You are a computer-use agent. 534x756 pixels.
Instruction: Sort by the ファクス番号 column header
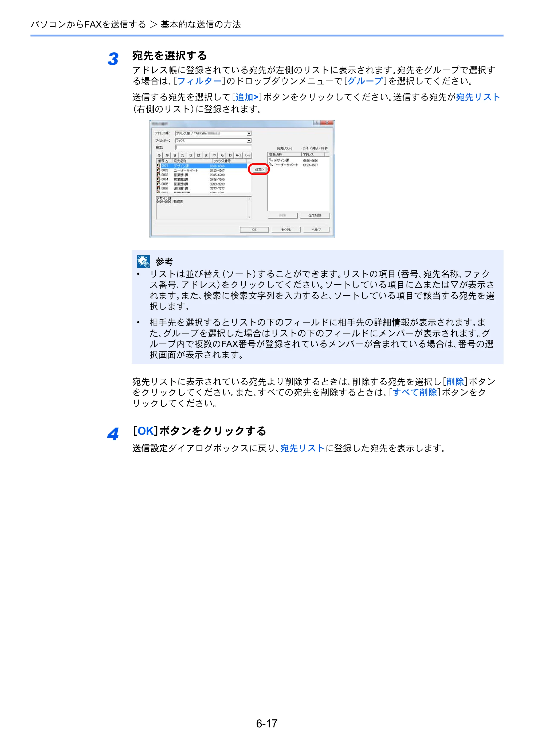[229, 161]
